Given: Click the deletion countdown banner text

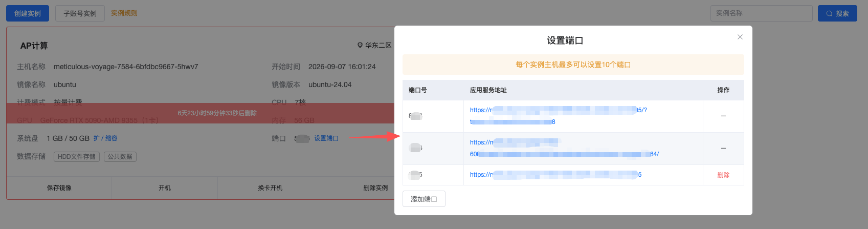Looking at the screenshot, I should (217, 113).
